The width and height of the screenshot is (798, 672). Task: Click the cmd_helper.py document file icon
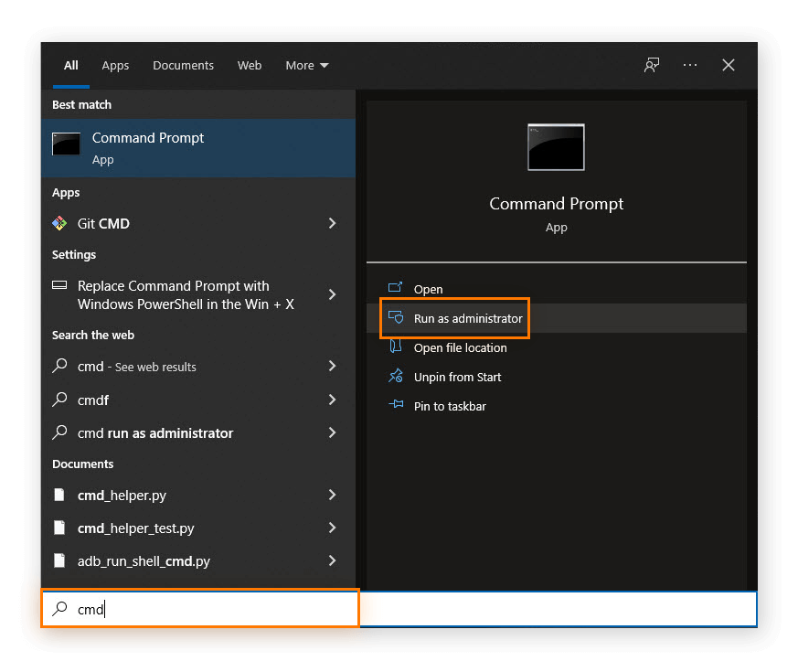pyautogui.click(x=59, y=496)
